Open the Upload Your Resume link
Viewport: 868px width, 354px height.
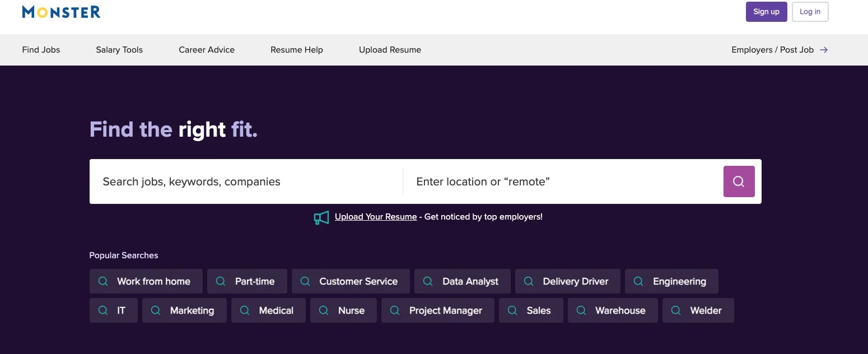point(375,217)
